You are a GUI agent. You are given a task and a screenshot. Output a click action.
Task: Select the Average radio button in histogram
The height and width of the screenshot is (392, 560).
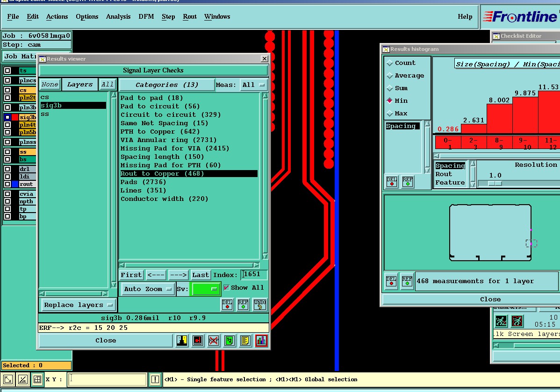[389, 76]
